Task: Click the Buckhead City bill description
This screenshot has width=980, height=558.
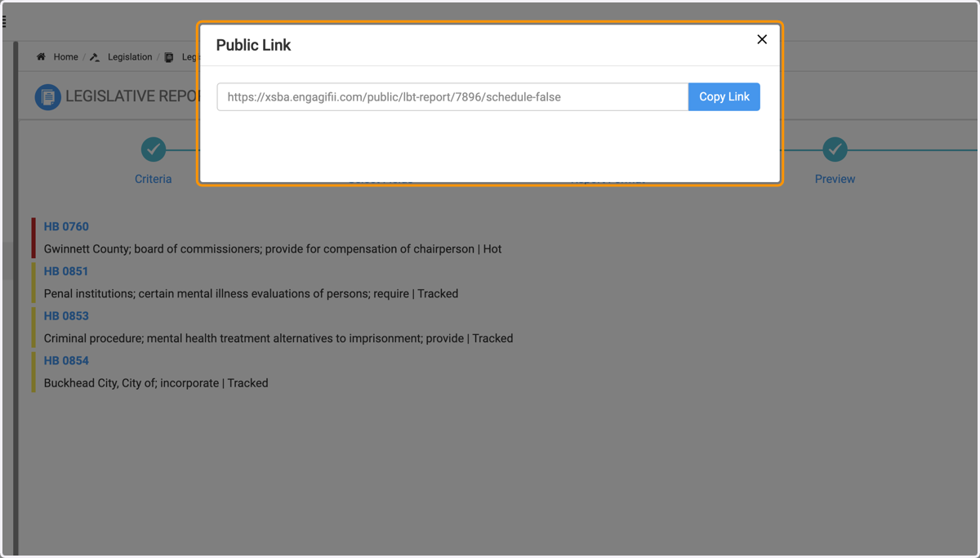Action: point(156,382)
